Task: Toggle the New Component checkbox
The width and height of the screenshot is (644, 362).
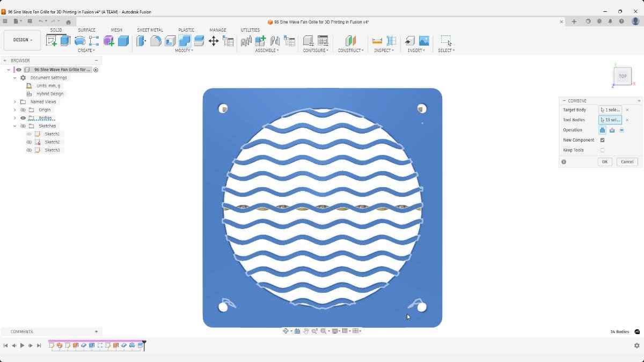Action: coord(602,140)
